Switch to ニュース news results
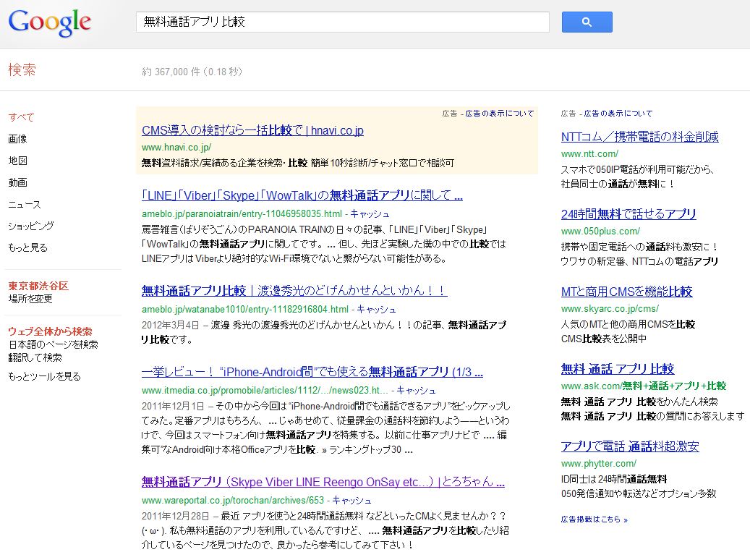 coord(25,204)
